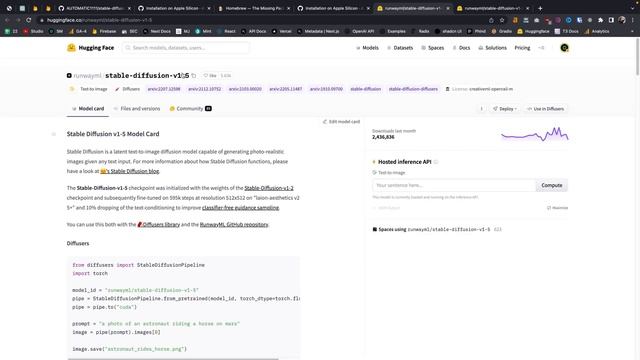
Task: Select the stable-diffusion-diffusers tag
Action: coord(413,89)
